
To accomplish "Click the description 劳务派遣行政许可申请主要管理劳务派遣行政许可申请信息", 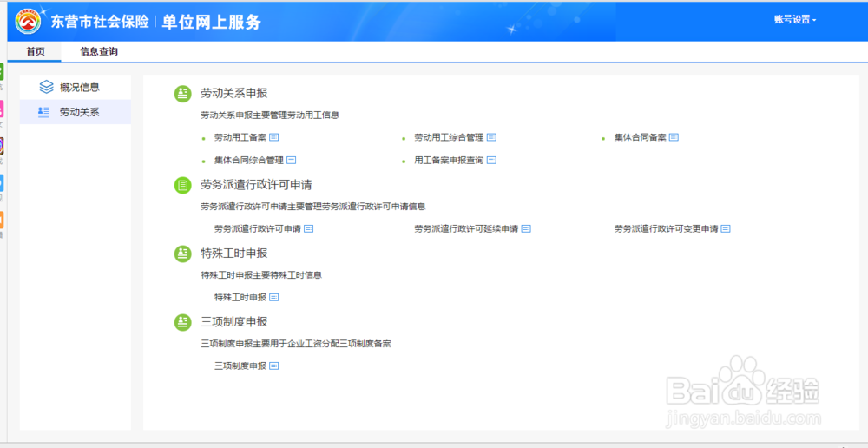I will (312, 207).
